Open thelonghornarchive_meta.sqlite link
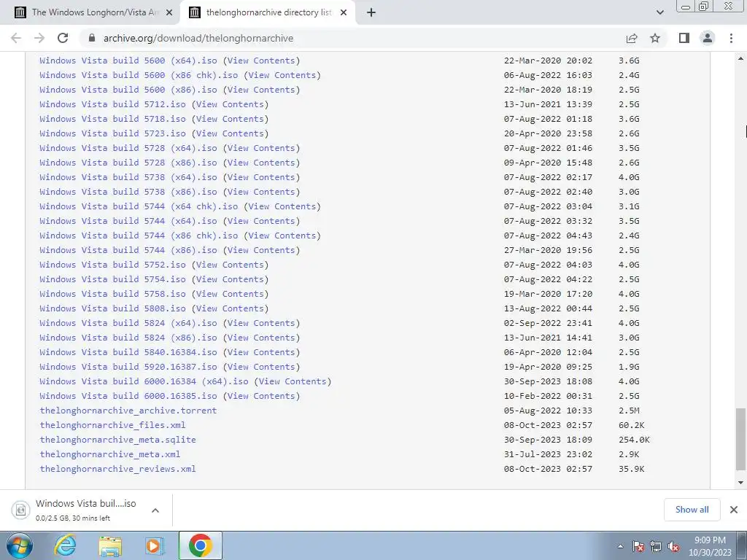Viewport: 747px width, 560px height. [117, 440]
